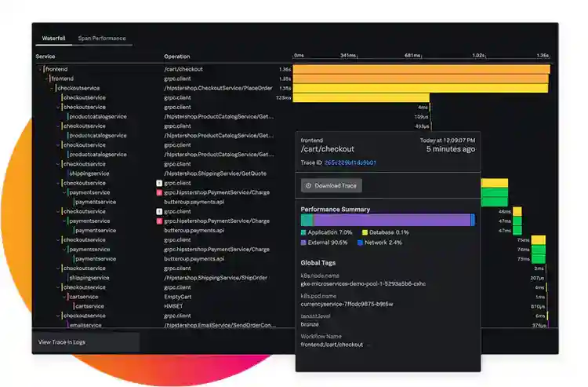Click the yellow Database legend swatch

coord(365,233)
